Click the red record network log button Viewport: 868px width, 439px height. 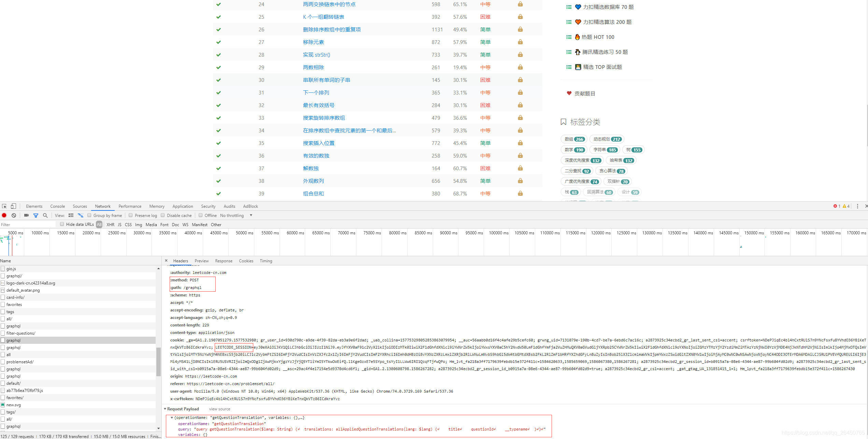pyautogui.click(x=4, y=215)
